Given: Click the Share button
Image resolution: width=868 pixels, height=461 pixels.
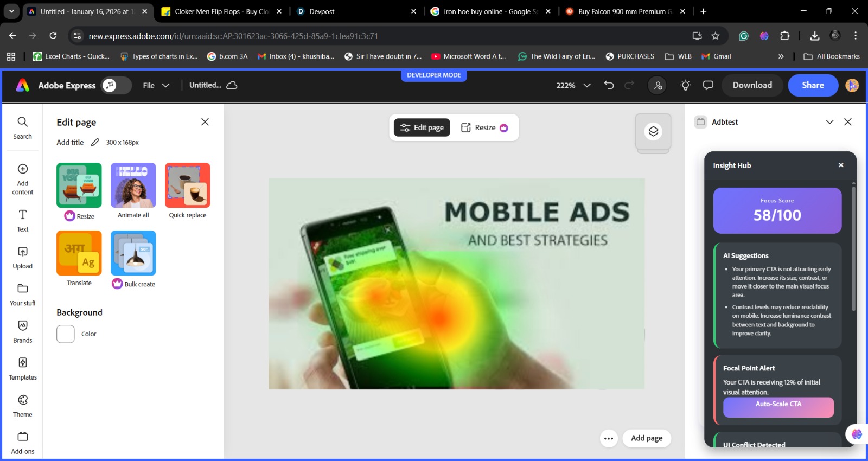Looking at the screenshot, I should tap(813, 85).
